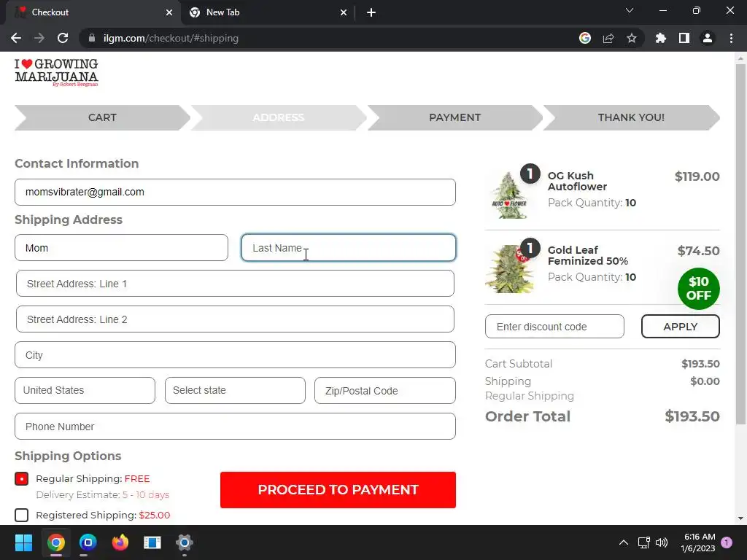Click the address bar URL
747x560 pixels.
(x=171, y=38)
